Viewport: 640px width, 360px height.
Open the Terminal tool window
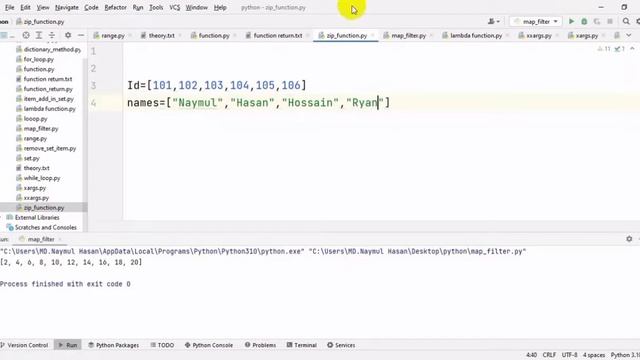[301, 345]
